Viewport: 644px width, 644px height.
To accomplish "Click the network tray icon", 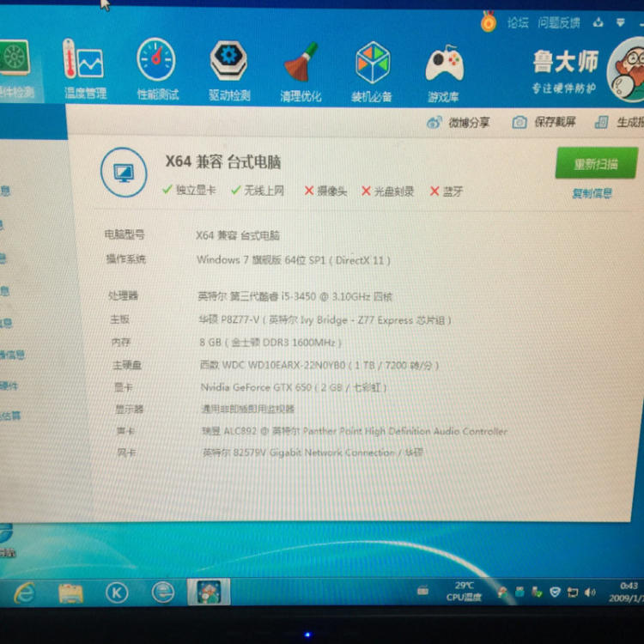I will pyautogui.click(x=573, y=592).
